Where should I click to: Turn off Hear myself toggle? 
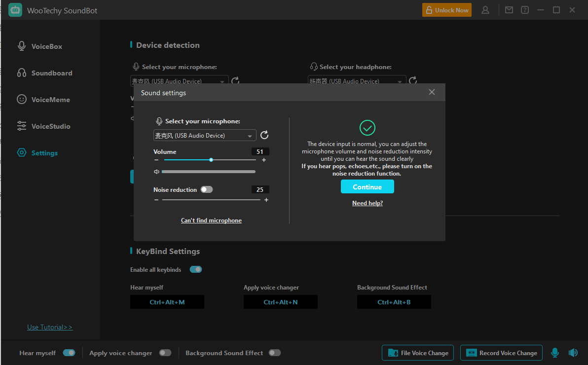[69, 353]
